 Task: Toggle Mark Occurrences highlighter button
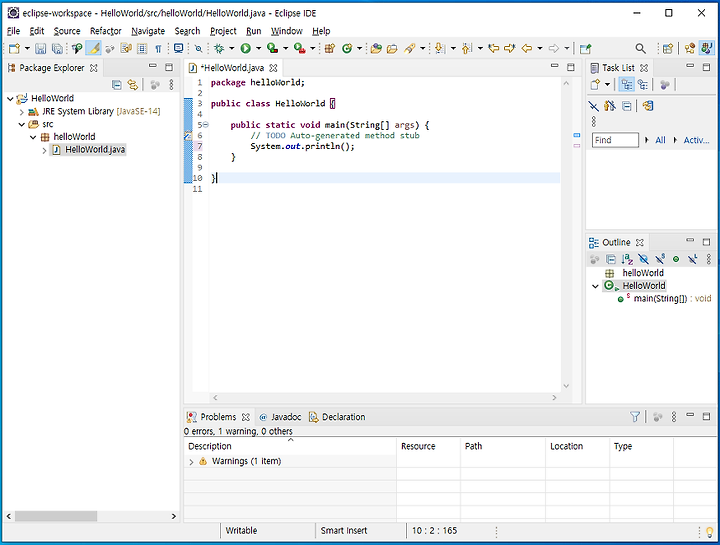pyautogui.click(x=94, y=48)
